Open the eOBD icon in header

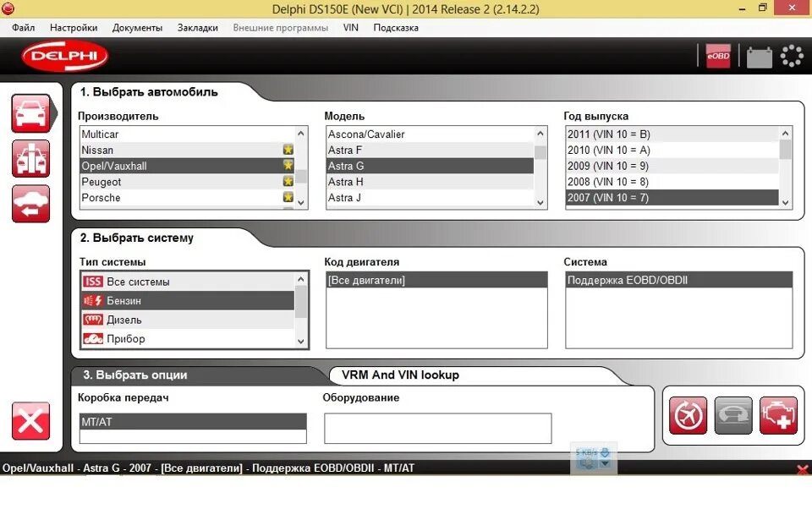click(718, 56)
